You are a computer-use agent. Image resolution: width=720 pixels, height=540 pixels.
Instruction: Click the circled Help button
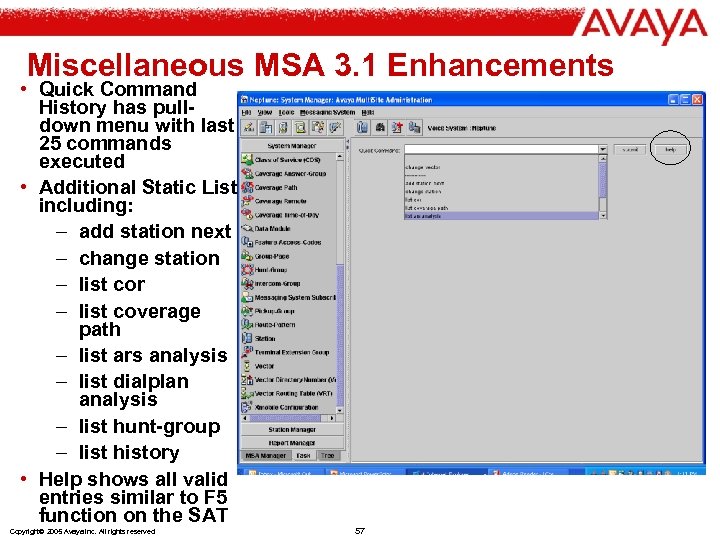tap(670, 150)
